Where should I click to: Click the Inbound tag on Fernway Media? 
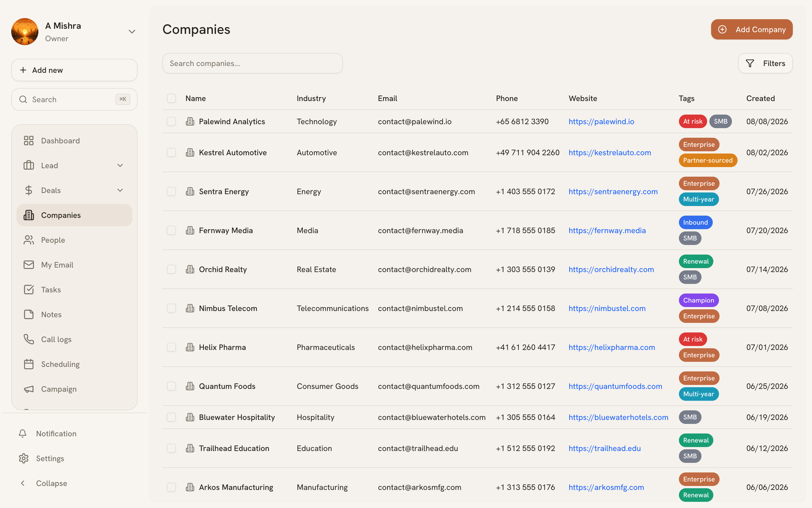coord(696,223)
